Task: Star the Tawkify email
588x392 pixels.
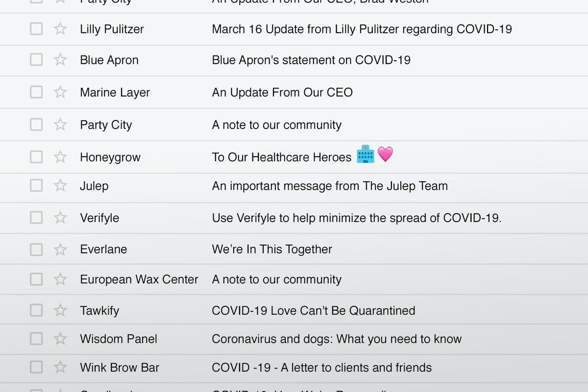Action: point(60,310)
